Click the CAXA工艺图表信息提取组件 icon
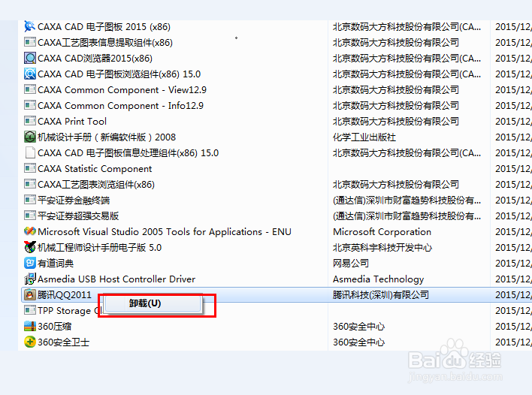The image size is (532, 395). point(30,42)
